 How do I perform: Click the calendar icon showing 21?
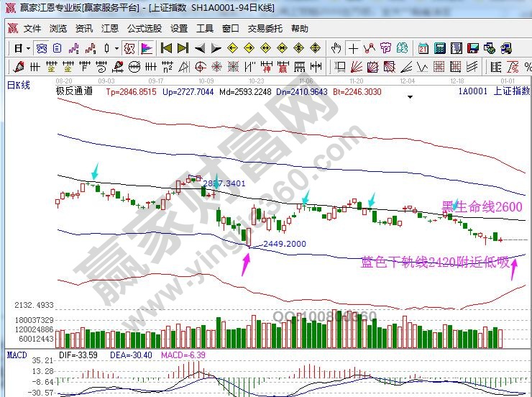[x=423, y=48]
